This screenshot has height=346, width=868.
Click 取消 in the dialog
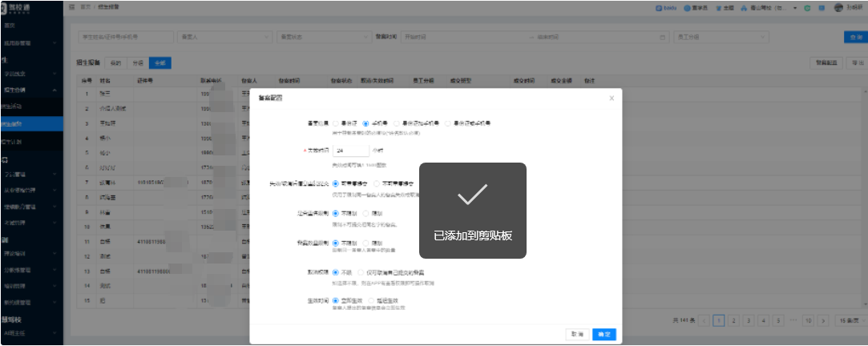pos(577,334)
